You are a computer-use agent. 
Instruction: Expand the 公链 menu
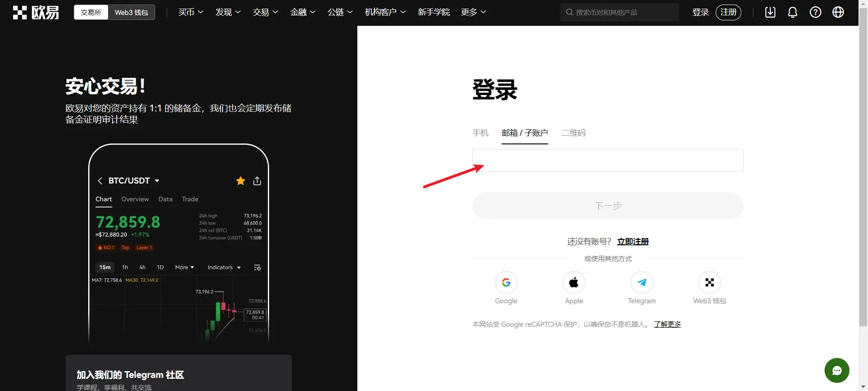340,12
